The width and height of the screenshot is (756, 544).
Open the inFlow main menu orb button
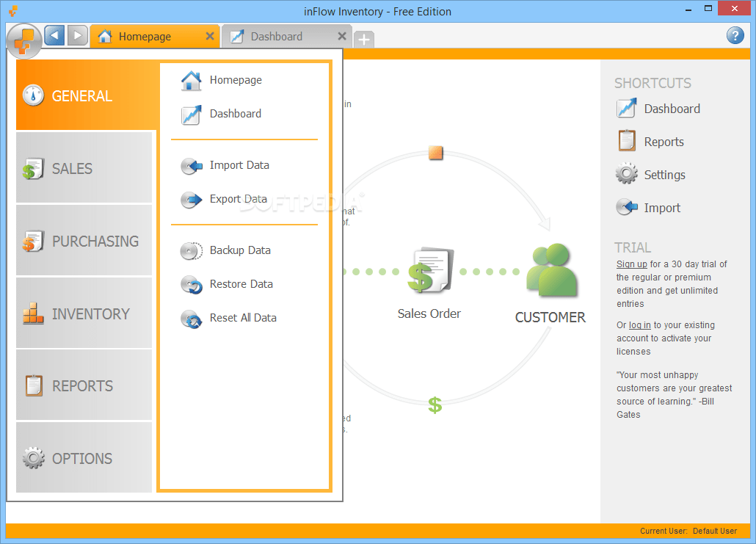pos(25,41)
